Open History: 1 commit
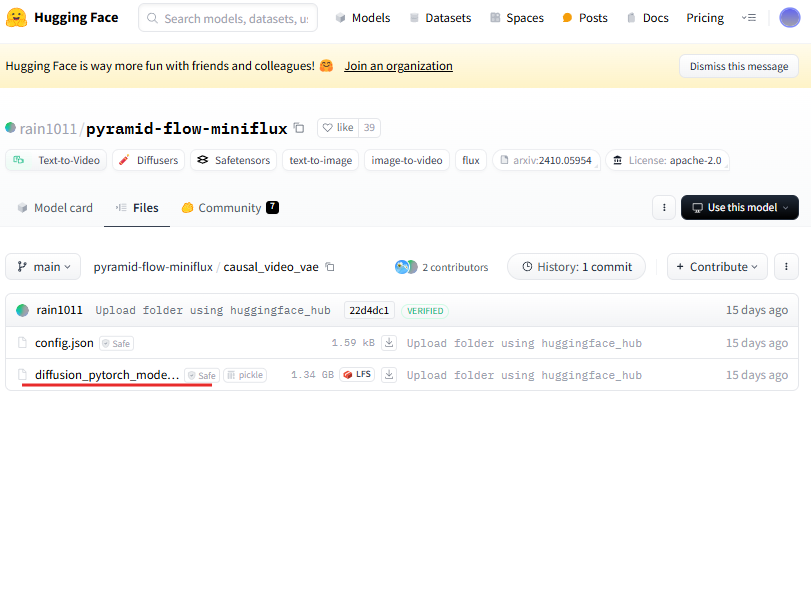Image resolution: width=811 pixels, height=595 pixels. point(576,266)
